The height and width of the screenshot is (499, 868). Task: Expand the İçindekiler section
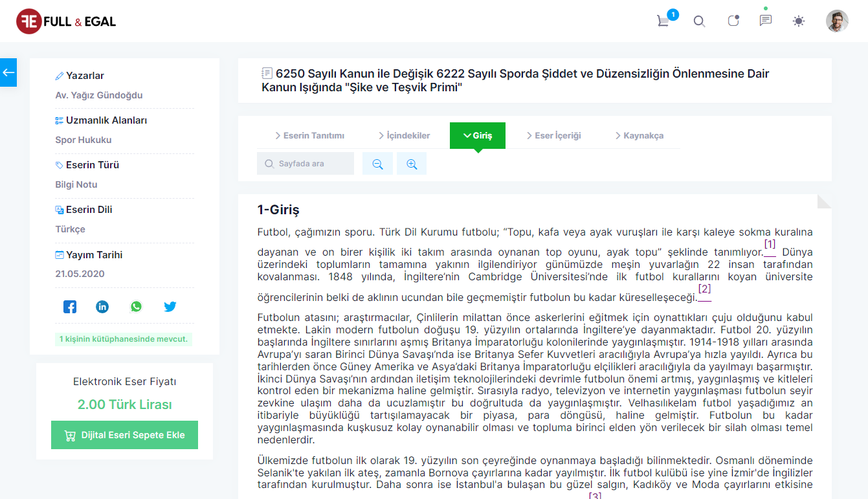point(404,136)
